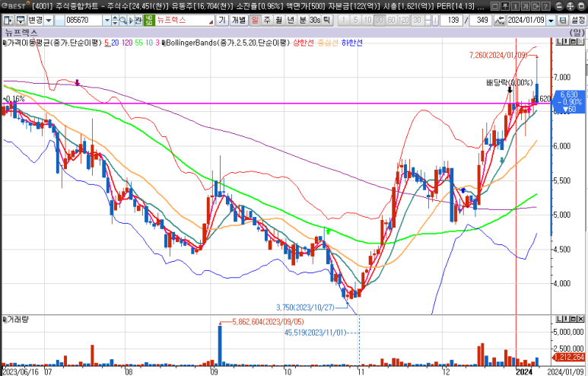
Task: Click the green KOSDAQ market badge icon
Action: tap(148, 21)
